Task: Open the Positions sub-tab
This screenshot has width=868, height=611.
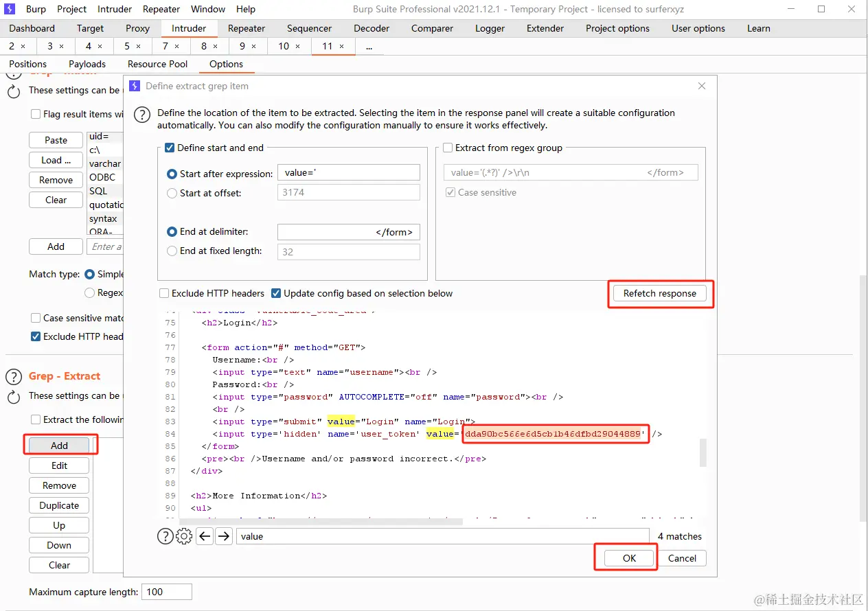Action: click(28, 64)
